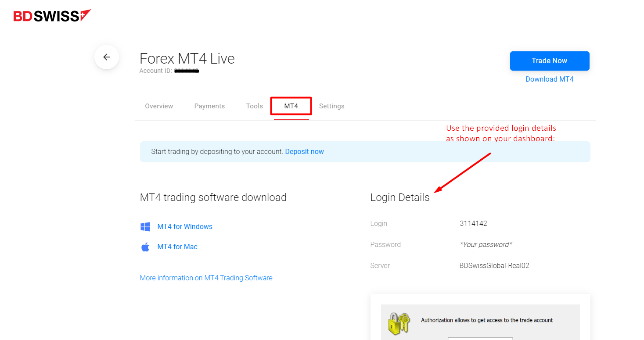Screen dimensions: 644x340
Task: Click the Login Details heading
Action: click(x=400, y=197)
